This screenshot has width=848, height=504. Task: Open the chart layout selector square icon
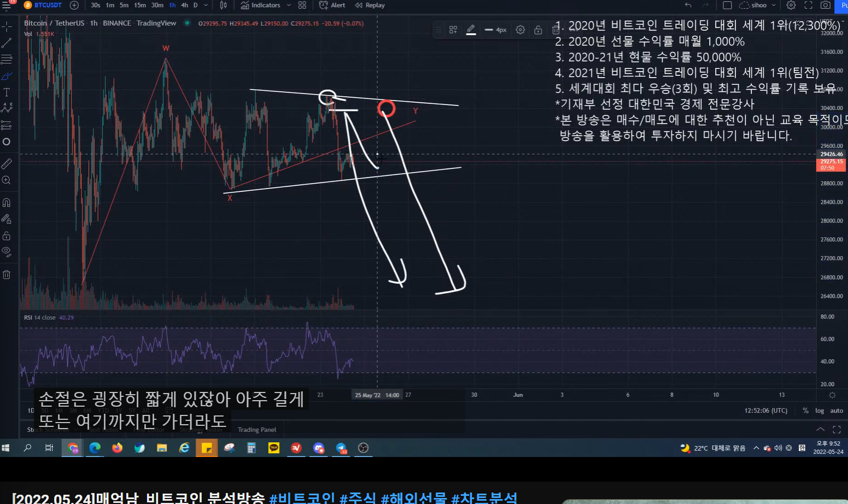[x=727, y=5]
